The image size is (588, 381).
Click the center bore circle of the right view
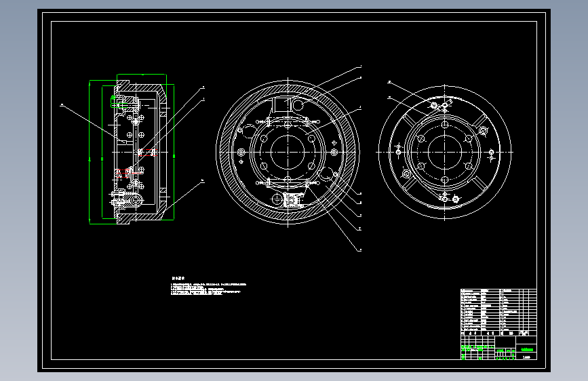point(444,152)
